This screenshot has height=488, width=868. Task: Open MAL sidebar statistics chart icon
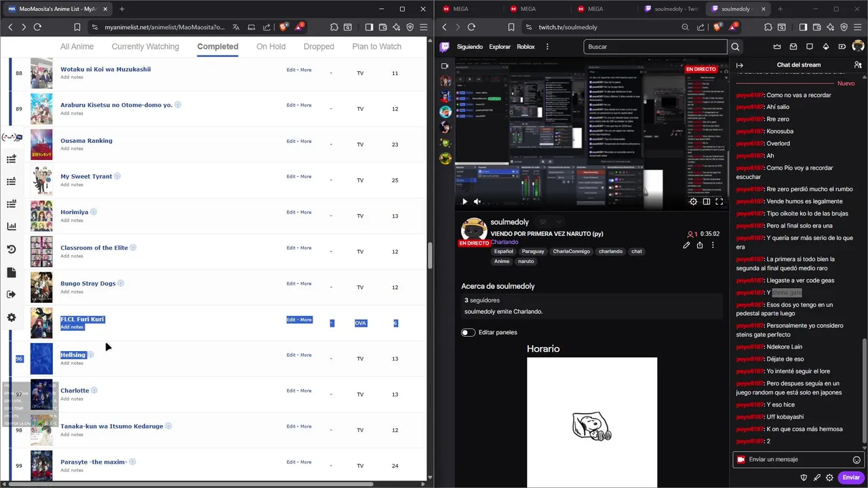12,226
